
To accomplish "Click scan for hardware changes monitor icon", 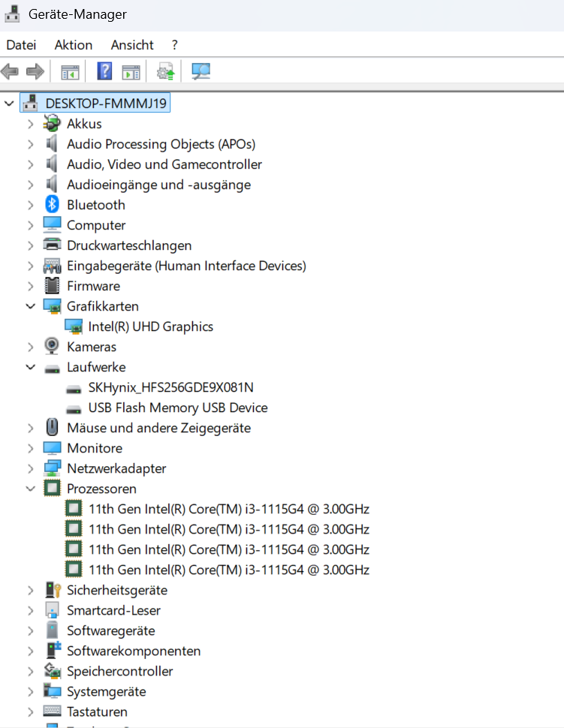I will point(201,71).
